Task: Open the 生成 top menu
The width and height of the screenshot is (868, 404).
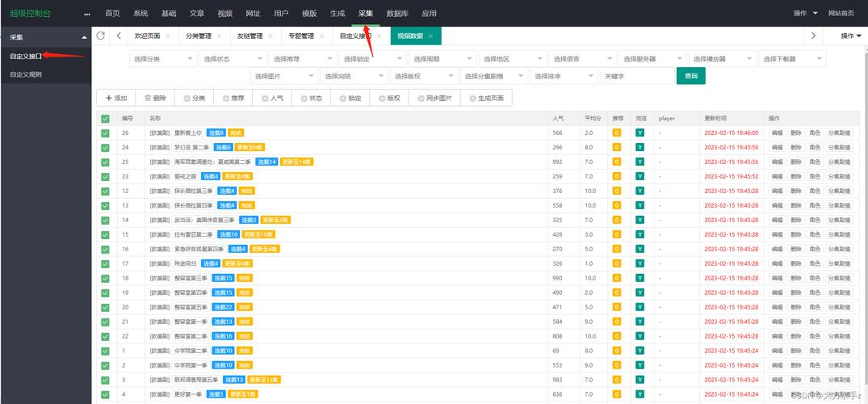Action: (x=338, y=13)
